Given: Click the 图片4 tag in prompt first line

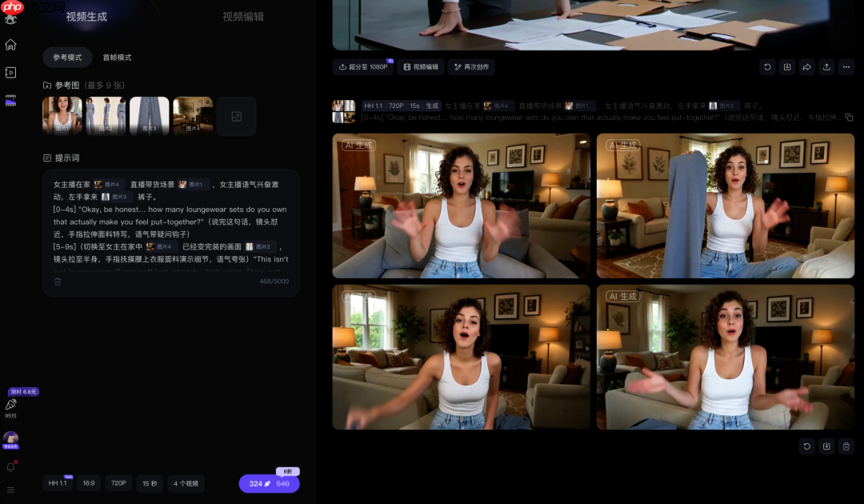Looking at the screenshot, I should 107,185.
